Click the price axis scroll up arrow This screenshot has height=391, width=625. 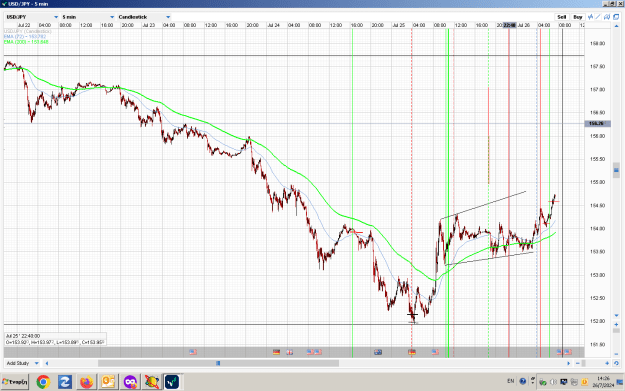616,25
